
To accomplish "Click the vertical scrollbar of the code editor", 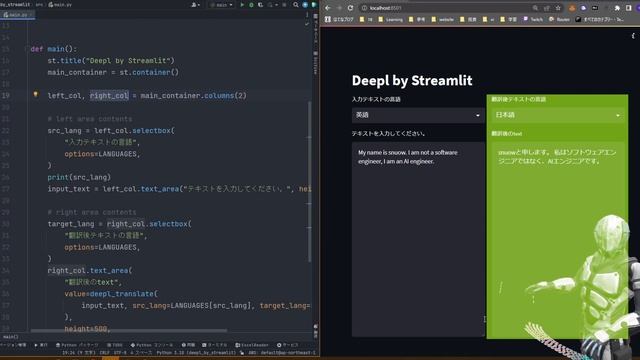I will coord(309,182).
